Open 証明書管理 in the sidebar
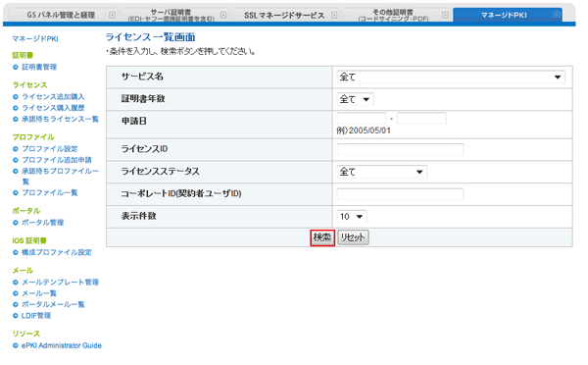The image size is (588, 365). pos(39,67)
